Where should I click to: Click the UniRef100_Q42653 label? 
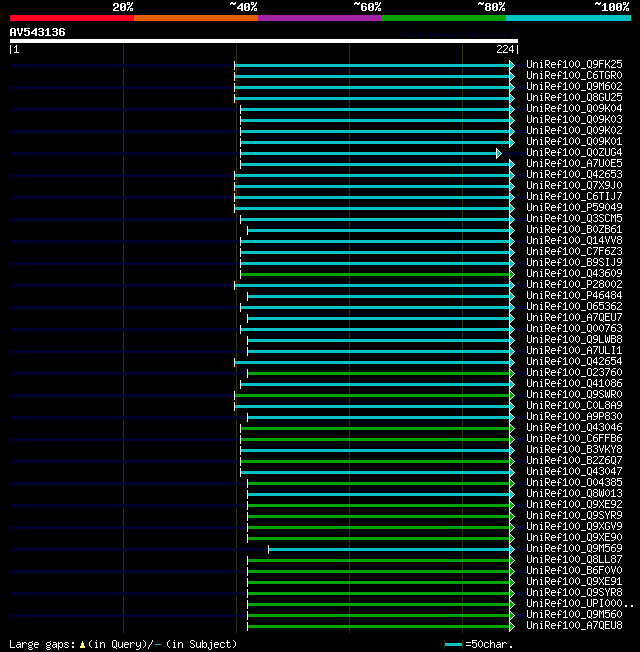tap(574, 175)
